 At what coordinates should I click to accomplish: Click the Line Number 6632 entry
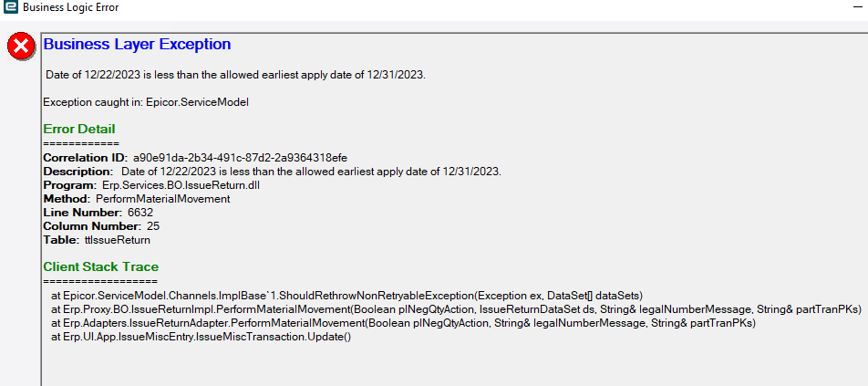click(x=98, y=213)
